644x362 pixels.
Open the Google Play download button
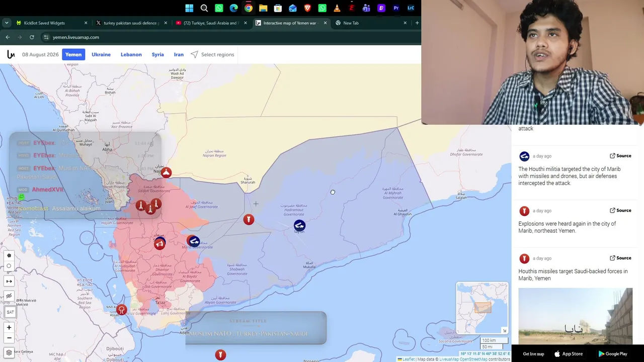(x=612, y=354)
